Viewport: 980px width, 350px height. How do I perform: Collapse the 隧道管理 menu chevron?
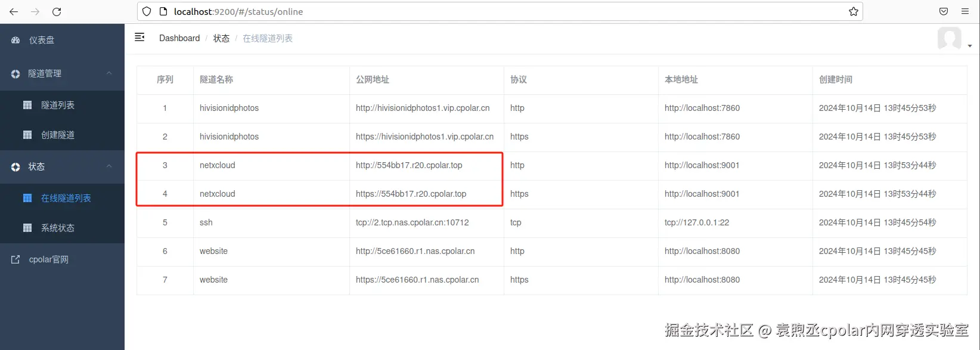pyautogui.click(x=109, y=73)
